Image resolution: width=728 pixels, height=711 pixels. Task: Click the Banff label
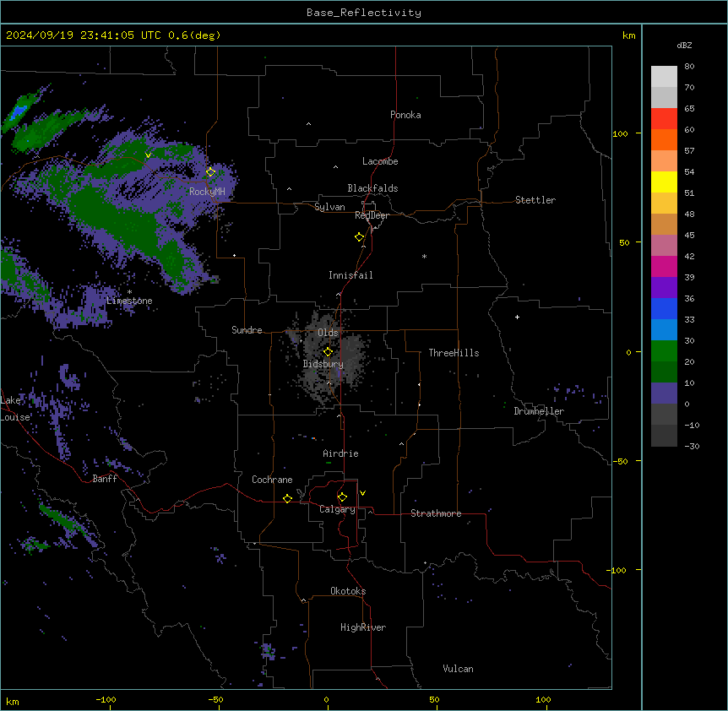105,479
